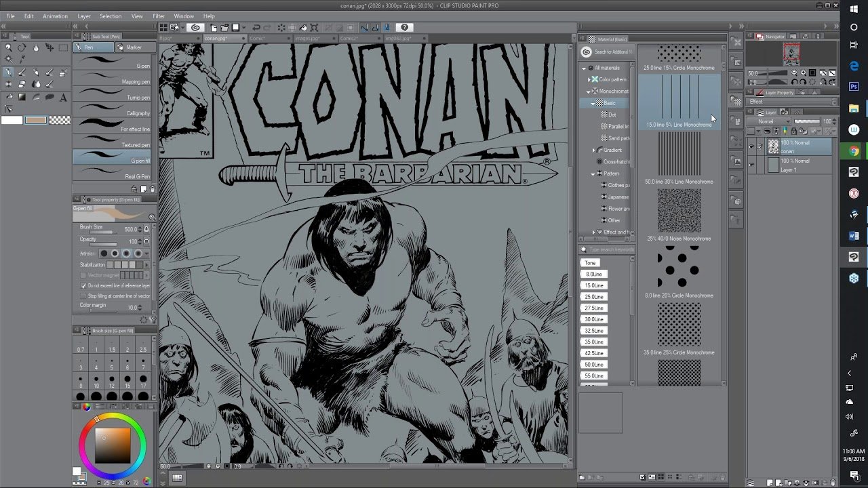
Task: Open Clip Studio spiral icon in command bar
Action: pyautogui.click(x=195, y=28)
